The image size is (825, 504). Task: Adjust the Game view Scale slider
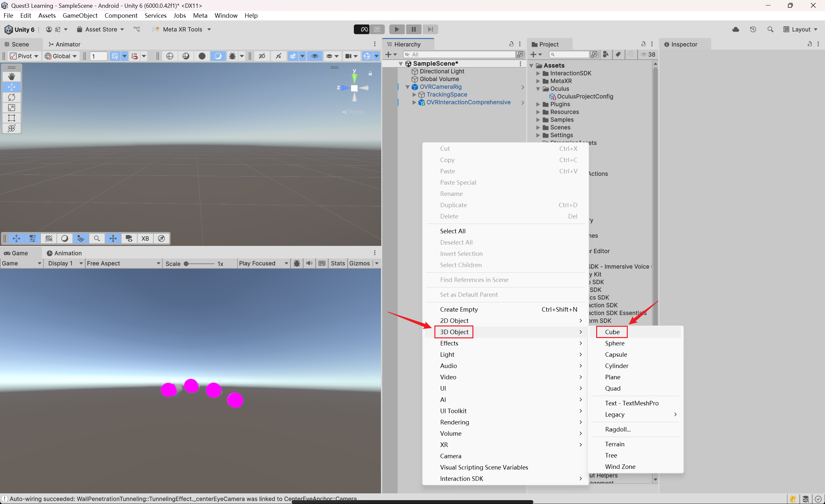coord(187,264)
